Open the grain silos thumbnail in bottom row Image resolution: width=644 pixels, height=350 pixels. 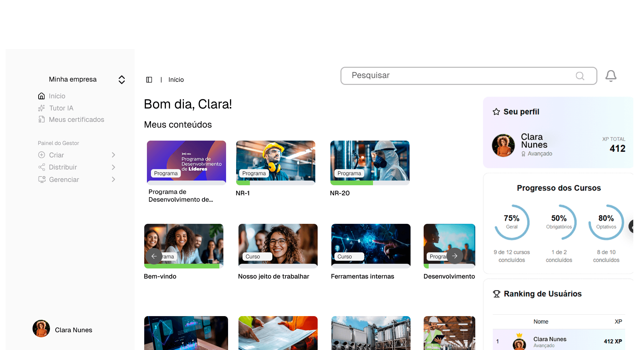click(371, 333)
